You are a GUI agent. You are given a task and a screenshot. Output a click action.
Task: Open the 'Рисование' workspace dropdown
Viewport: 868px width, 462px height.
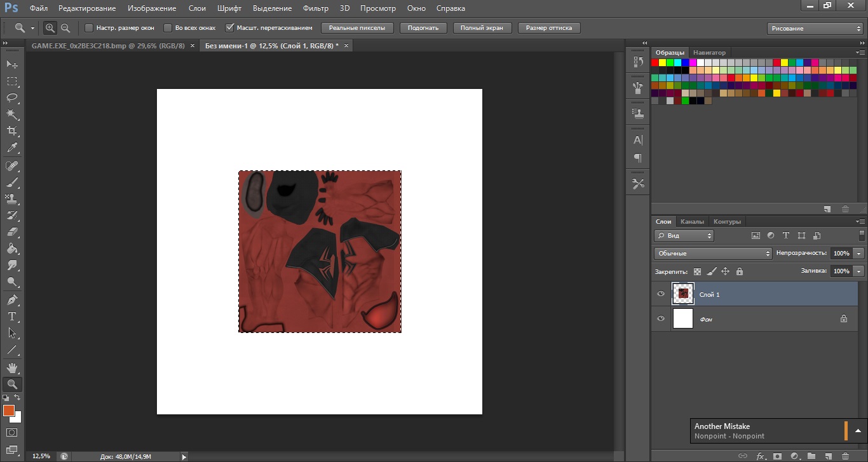(815, 29)
